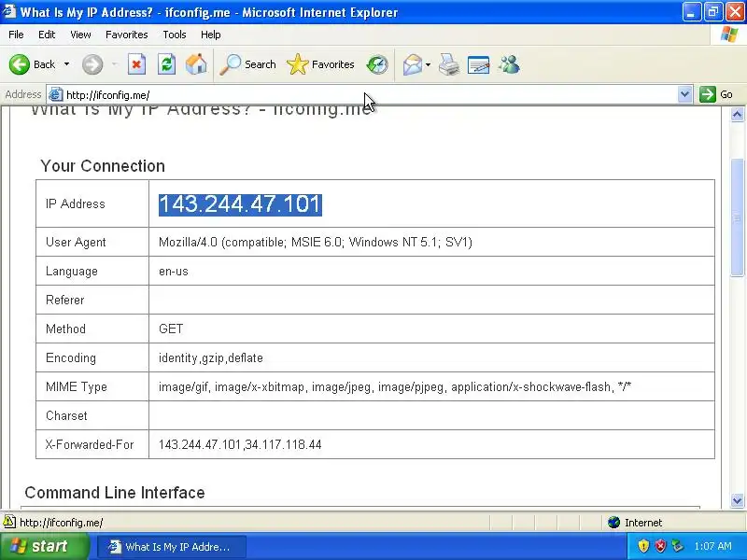Viewport: 747px width, 560px height.
Task: Open the Back history dropdown arrow
Action: click(x=66, y=64)
